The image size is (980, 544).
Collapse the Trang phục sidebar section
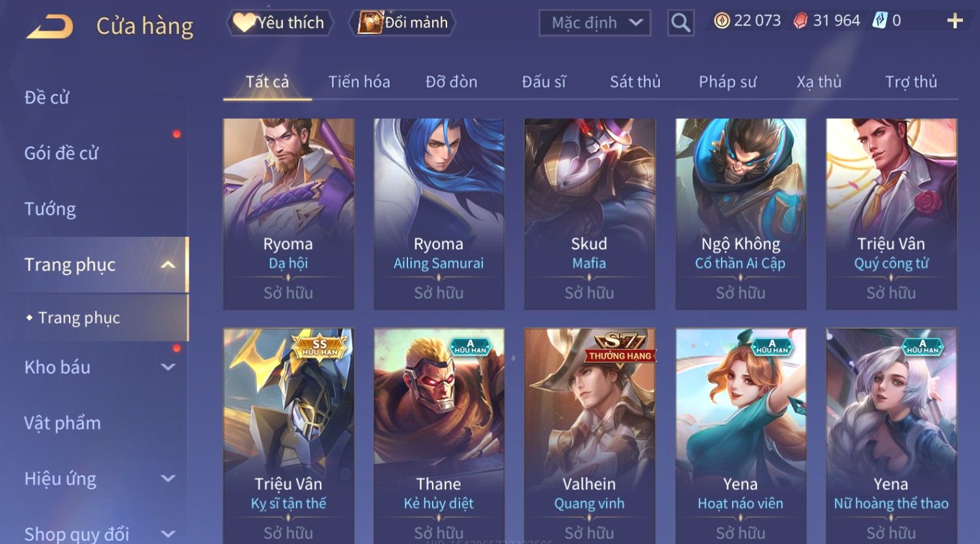click(x=168, y=265)
